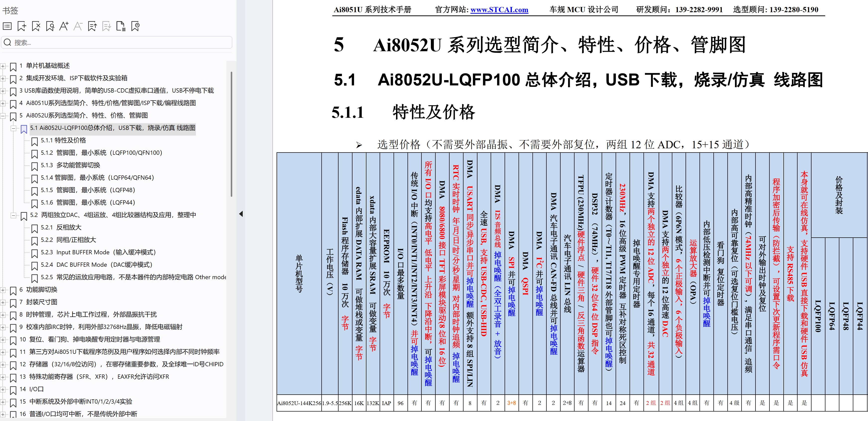Click the bookmarks panel vertical scrollbar

231,134
